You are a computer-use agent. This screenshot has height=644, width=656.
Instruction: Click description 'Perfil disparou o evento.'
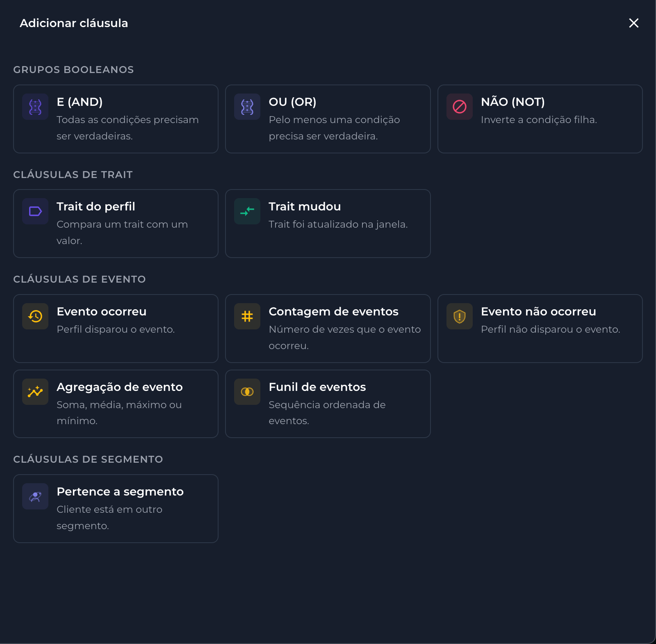[116, 329]
